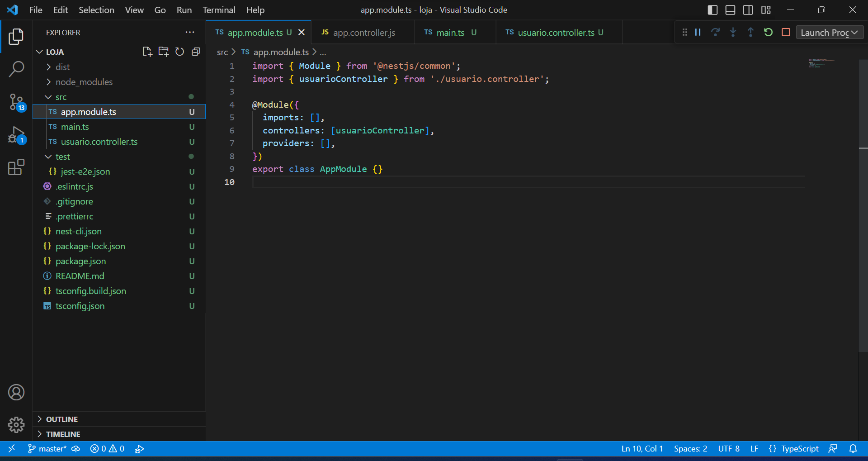This screenshot has height=461, width=868.
Task: Switch to main.ts editor tab
Action: (455, 33)
